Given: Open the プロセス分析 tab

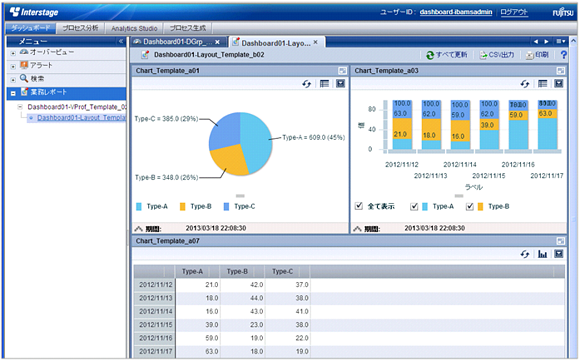Looking at the screenshot, I should (x=80, y=28).
